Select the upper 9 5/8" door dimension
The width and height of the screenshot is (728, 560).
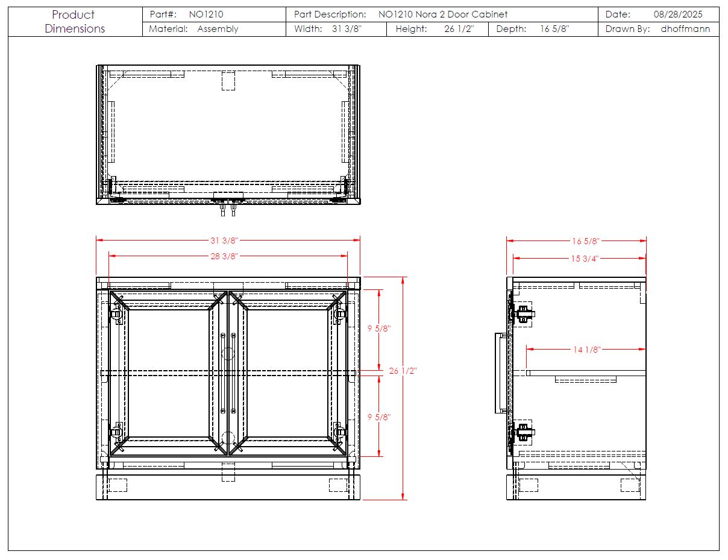(x=379, y=329)
